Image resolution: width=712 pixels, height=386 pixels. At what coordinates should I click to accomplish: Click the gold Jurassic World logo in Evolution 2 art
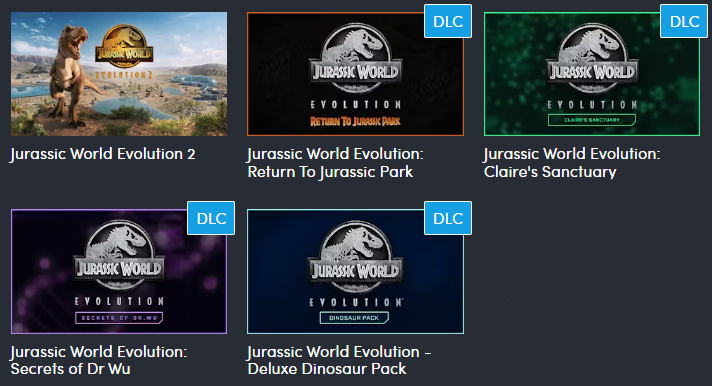124,50
